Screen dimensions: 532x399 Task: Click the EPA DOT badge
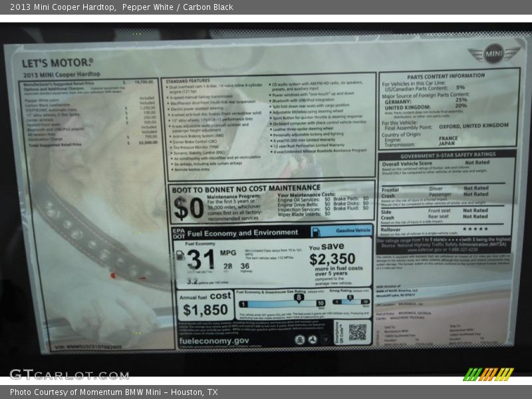click(178, 233)
